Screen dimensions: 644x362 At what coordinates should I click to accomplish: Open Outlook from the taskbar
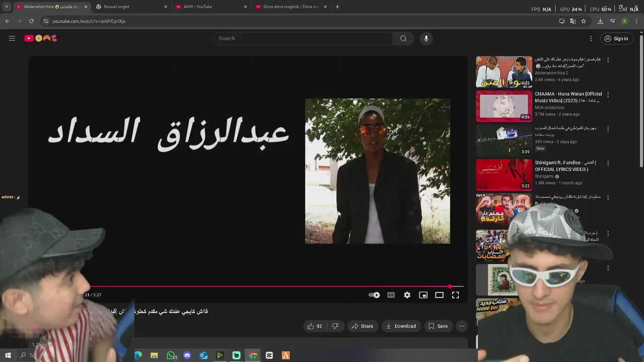point(204,355)
